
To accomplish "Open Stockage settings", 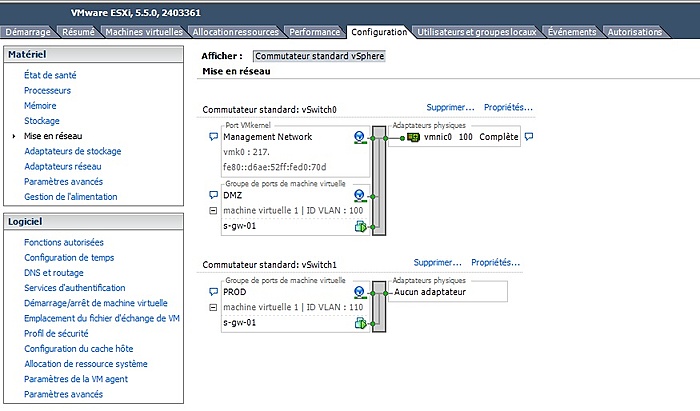I will [42, 120].
